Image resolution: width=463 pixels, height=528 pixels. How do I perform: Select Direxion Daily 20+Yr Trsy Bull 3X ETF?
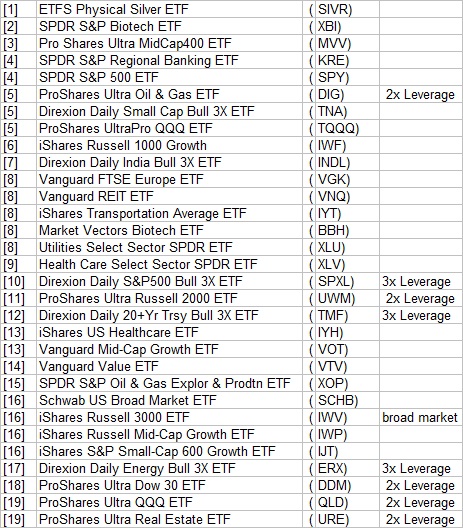[x=169, y=315]
